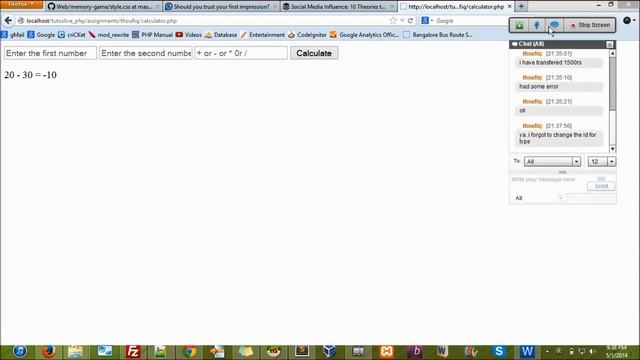Open VirtualBox from the taskbar
Viewport: 640px width, 360px height.
330,351
